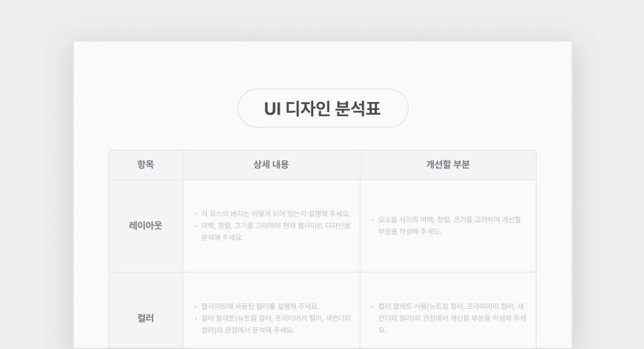This screenshot has height=349, width=644.
Task: Click the '컬러' row label cell
Action: [x=146, y=318]
